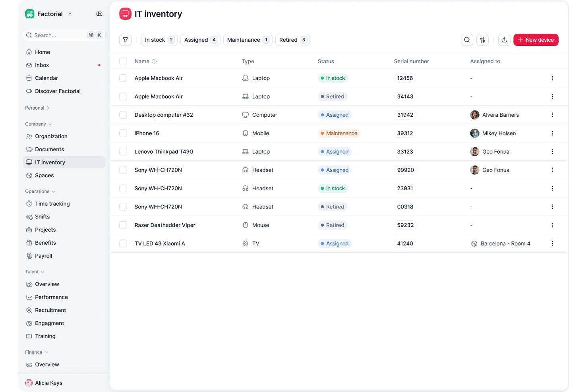The width and height of the screenshot is (588, 392).
Task: Check the Apple Macbook Air In stock row
Action: click(x=123, y=78)
